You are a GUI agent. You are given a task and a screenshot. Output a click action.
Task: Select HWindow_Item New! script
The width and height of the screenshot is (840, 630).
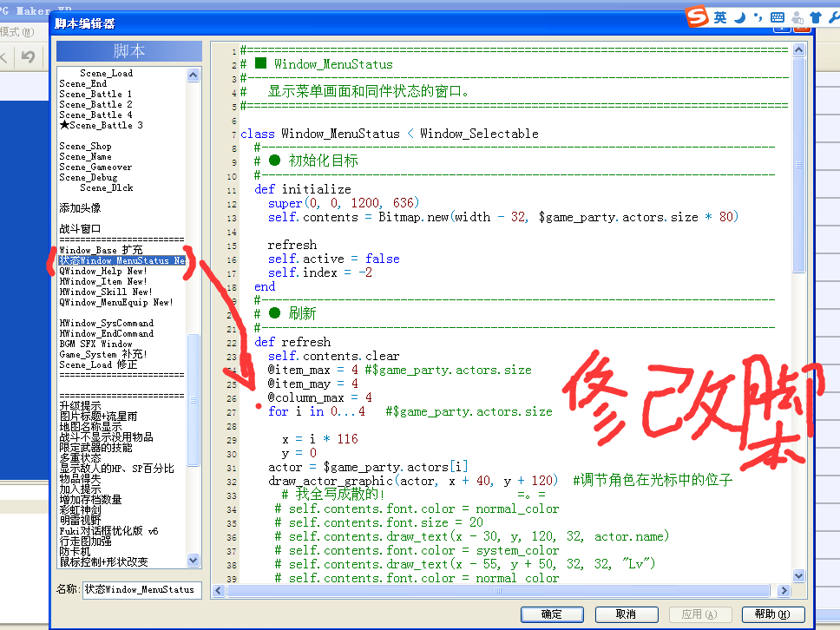coord(103,281)
